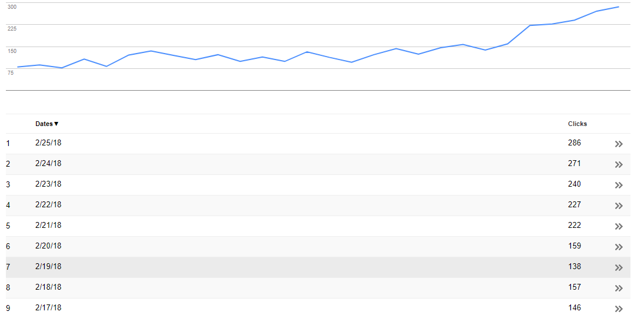Click the Clicks column header

[577, 124]
